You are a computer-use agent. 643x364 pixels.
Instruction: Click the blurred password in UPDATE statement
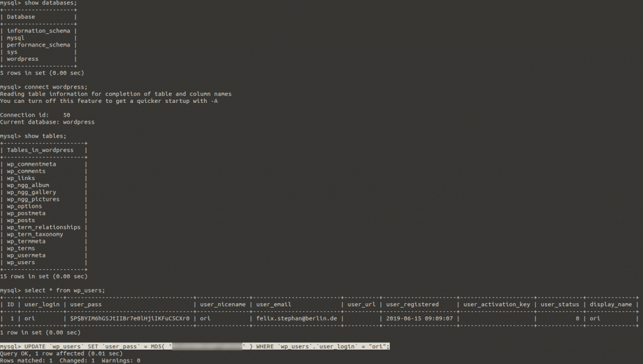(x=207, y=346)
